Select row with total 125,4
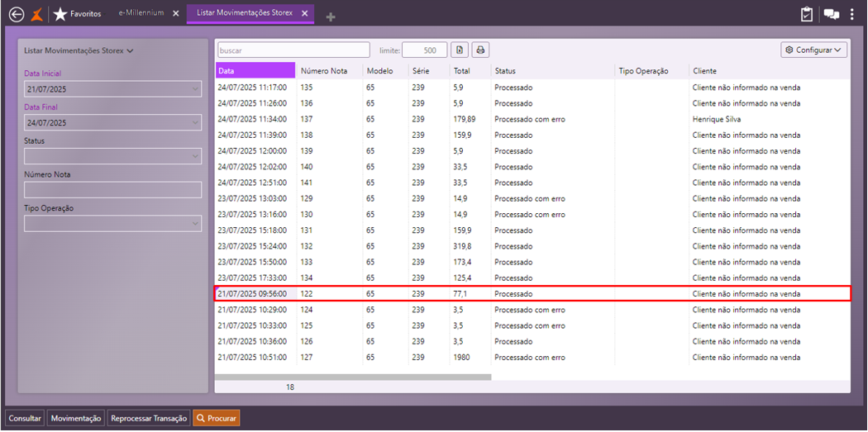868x432 pixels. point(532,278)
